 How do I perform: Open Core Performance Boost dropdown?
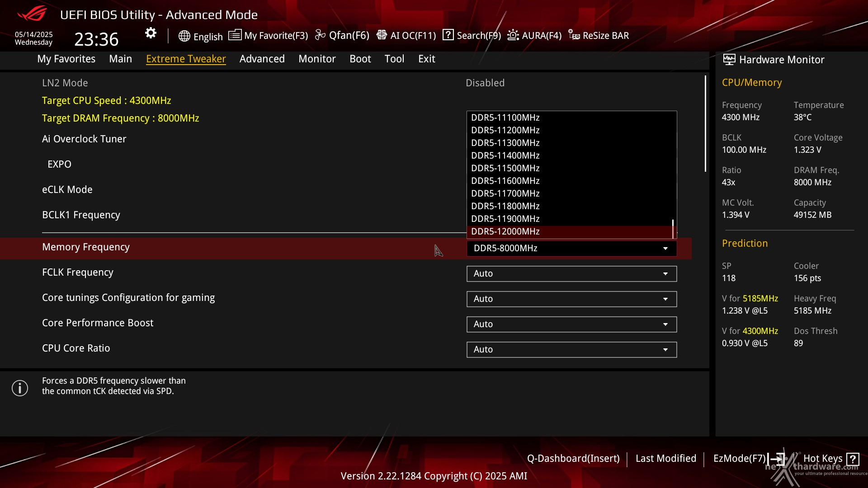571,324
